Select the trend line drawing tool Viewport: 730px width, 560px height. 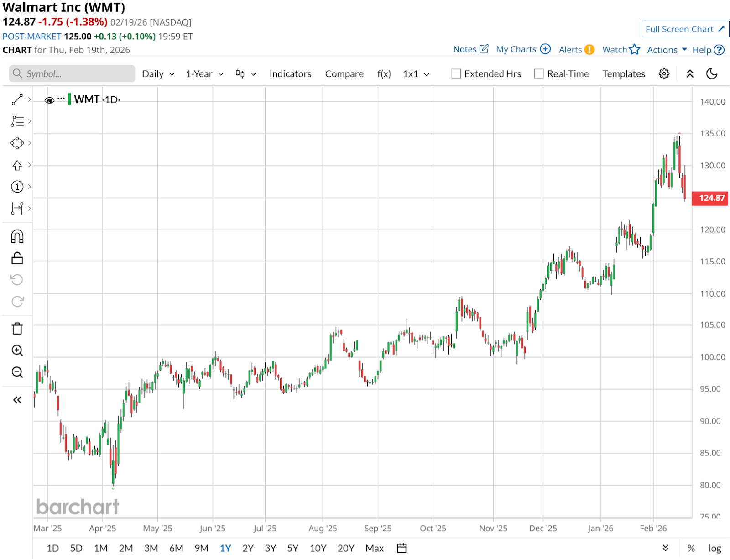(17, 99)
